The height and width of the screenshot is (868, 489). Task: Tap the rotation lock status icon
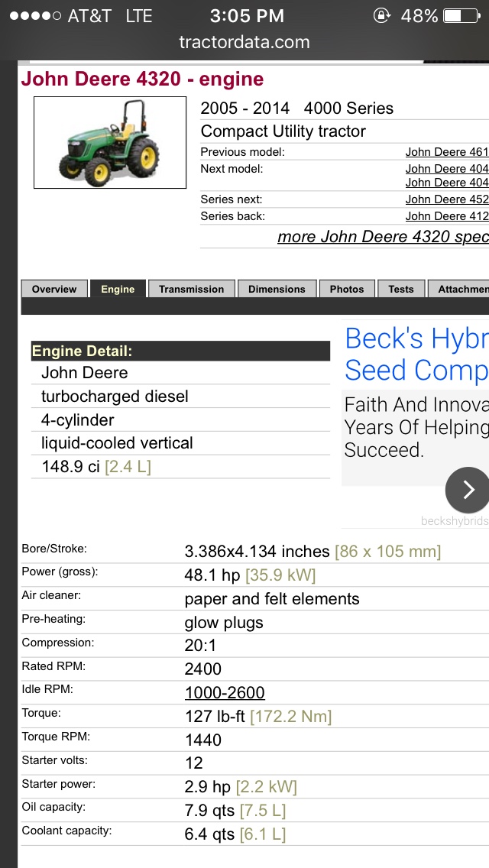coord(381,15)
